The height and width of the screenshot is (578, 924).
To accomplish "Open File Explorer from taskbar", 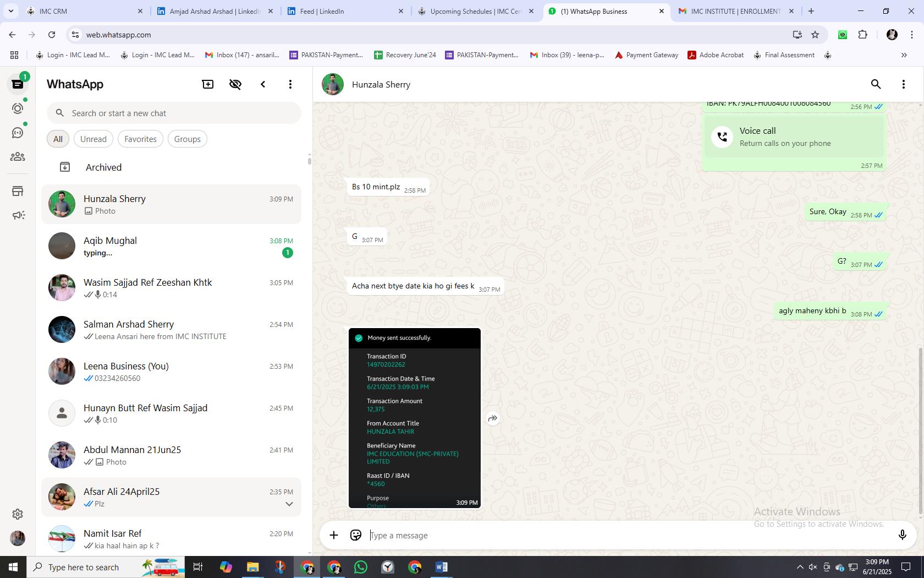I will click(252, 567).
